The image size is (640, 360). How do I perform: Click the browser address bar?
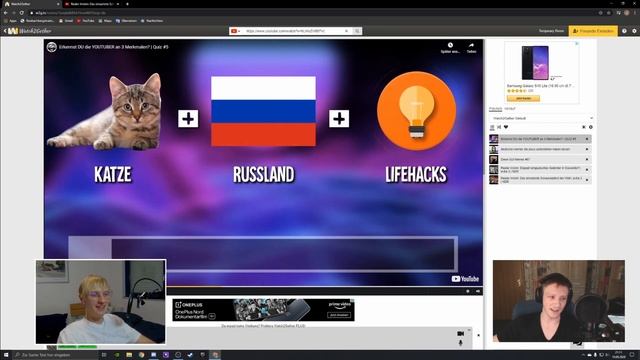tap(310, 13)
